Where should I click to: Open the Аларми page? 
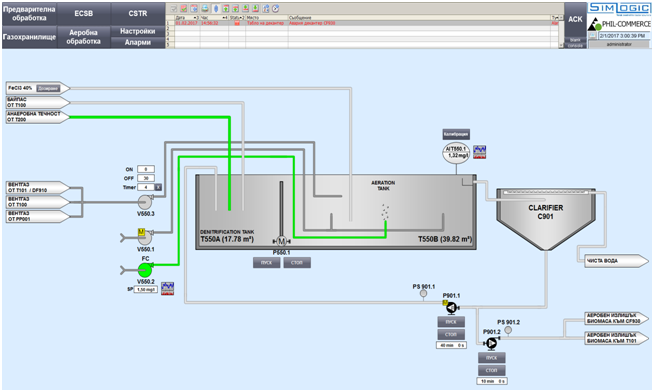138,43
